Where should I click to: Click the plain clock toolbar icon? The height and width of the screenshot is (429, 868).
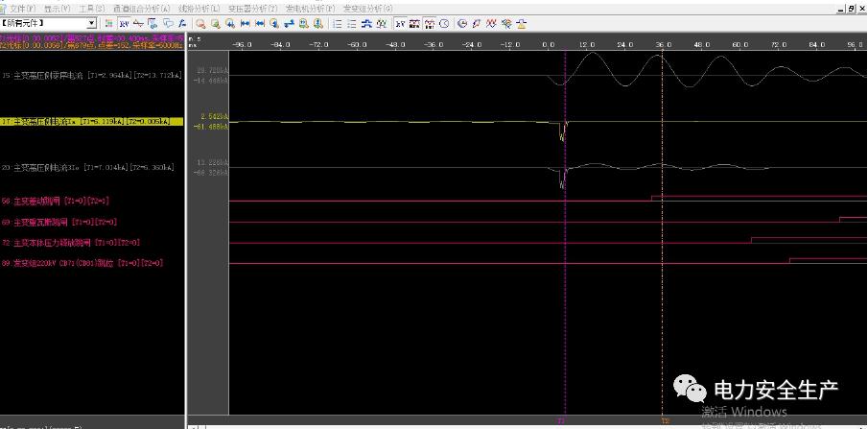pos(444,23)
